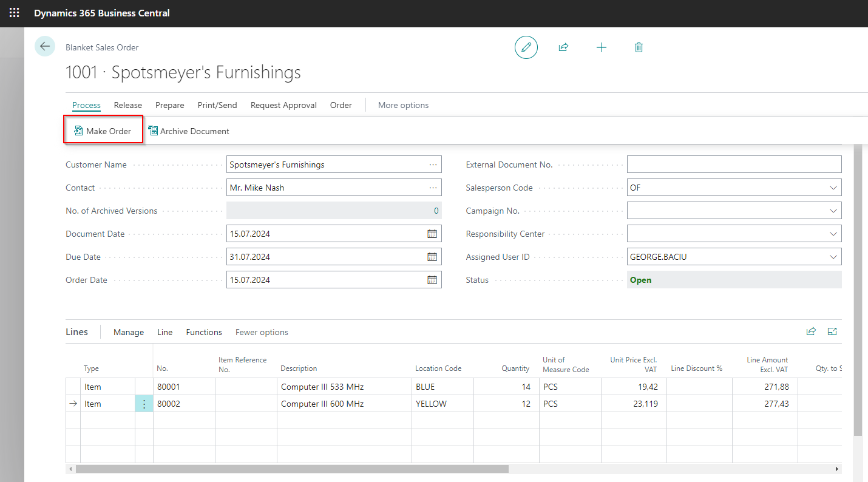Screen dimensions: 868x482
Task: Click Archive Document action
Action: 189,131
